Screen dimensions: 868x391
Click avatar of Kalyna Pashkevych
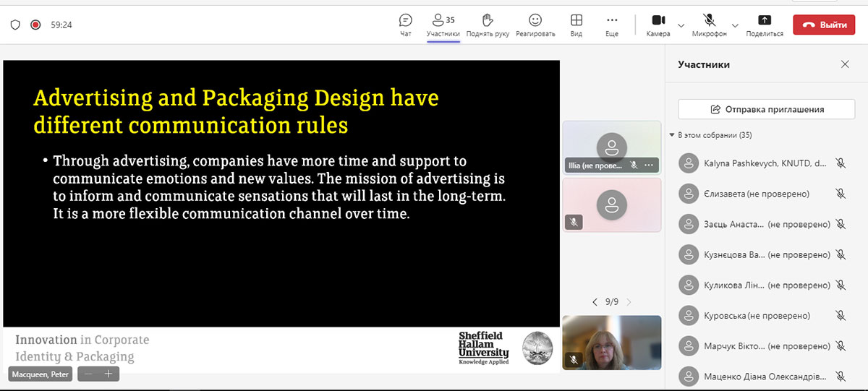[688, 163]
